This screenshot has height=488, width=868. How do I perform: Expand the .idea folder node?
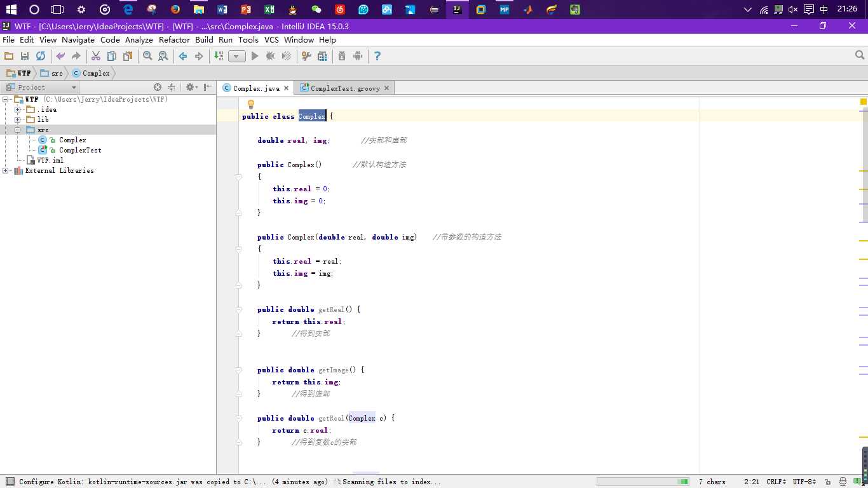[x=18, y=109]
